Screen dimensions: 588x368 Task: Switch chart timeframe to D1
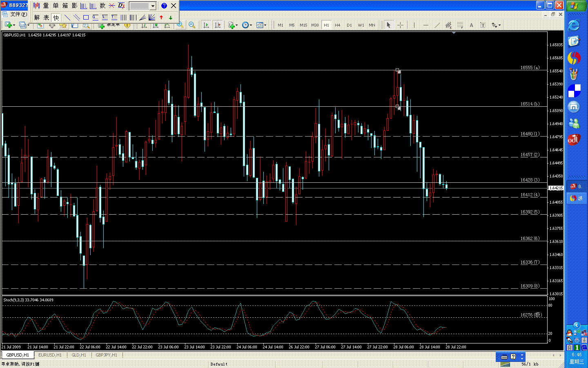click(x=349, y=25)
